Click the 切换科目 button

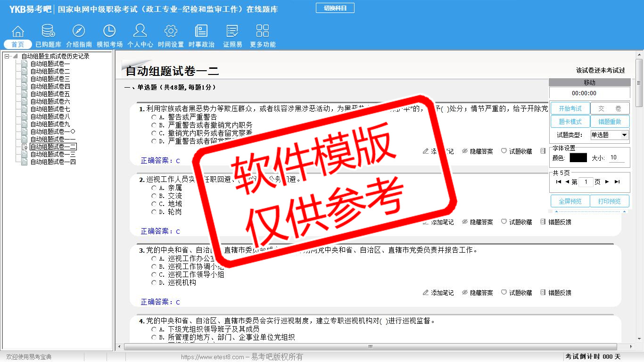coord(335,8)
